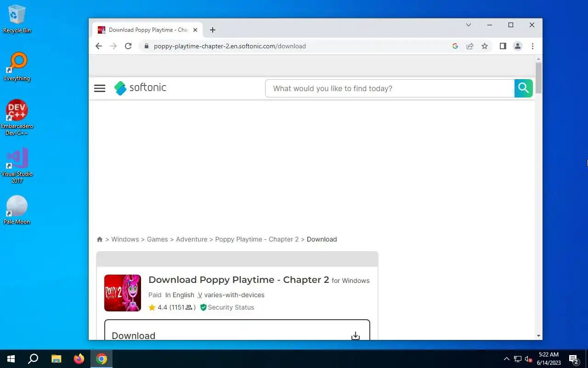Image resolution: width=588 pixels, height=368 pixels.
Task: Open the tab search dropdown
Action: (x=469, y=25)
